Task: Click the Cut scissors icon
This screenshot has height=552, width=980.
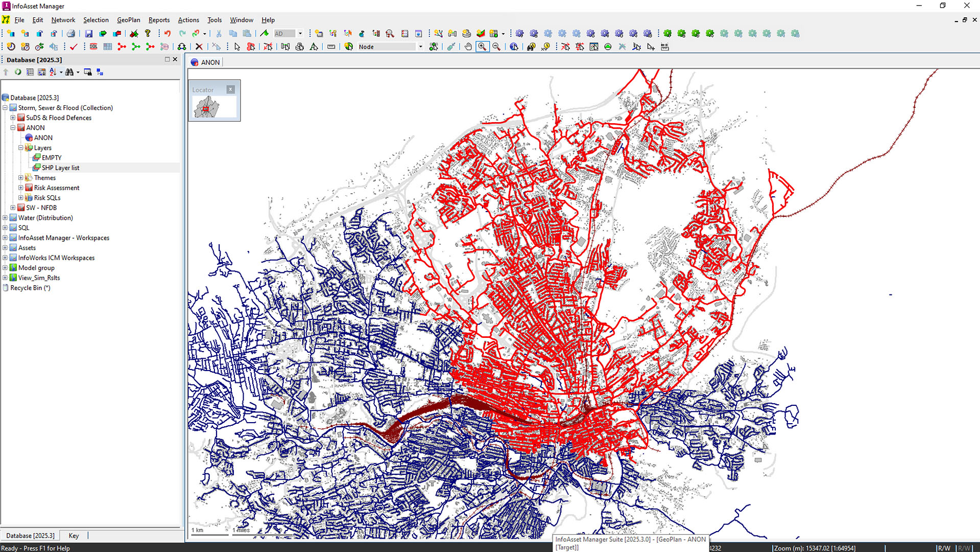Action: [x=219, y=34]
